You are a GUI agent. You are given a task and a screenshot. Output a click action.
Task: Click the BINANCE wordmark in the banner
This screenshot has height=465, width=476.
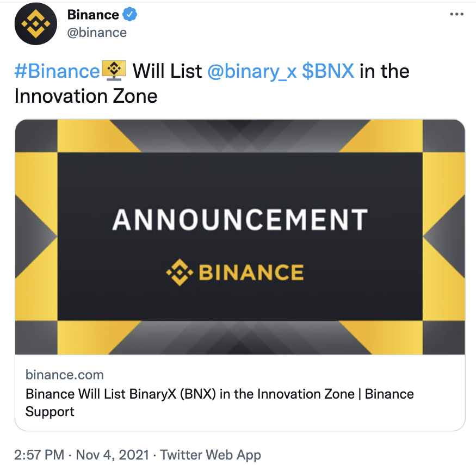[251, 272]
